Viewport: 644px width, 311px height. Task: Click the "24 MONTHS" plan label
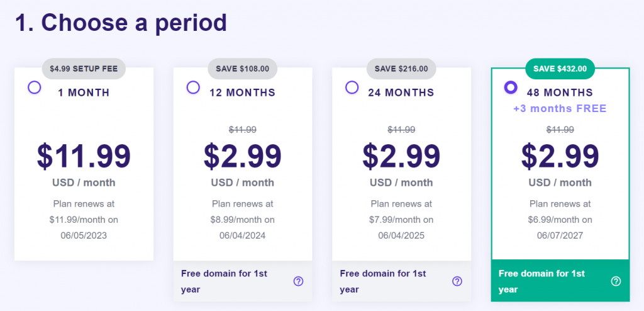pyautogui.click(x=401, y=93)
